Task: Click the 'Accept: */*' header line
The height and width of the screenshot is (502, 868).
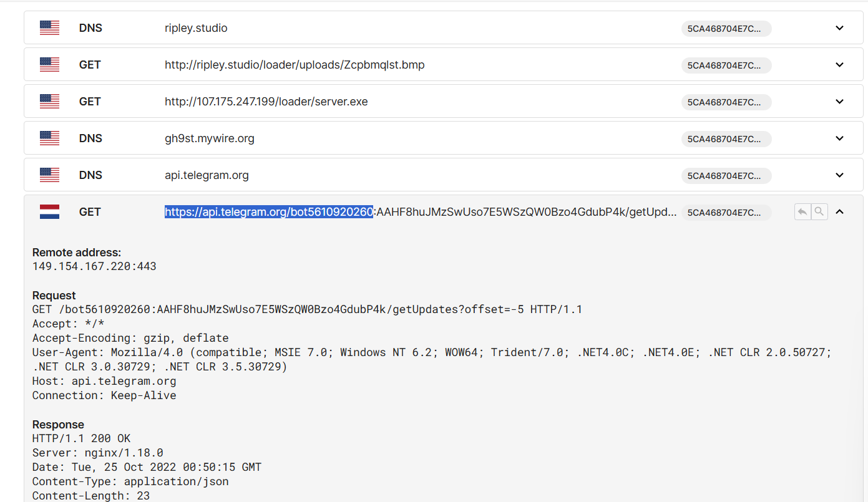Action: click(69, 324)
